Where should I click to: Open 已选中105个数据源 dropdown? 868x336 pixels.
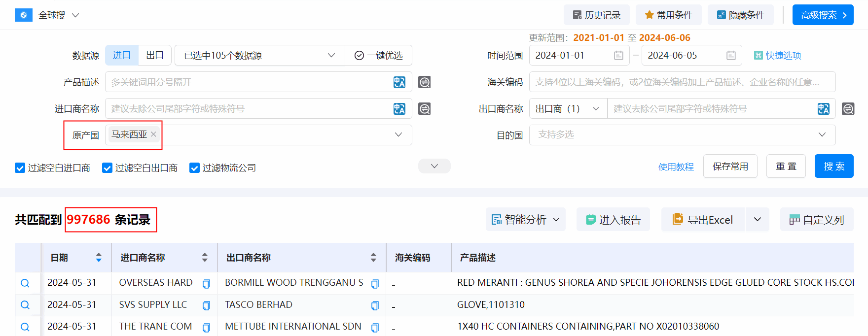(259, 56)
